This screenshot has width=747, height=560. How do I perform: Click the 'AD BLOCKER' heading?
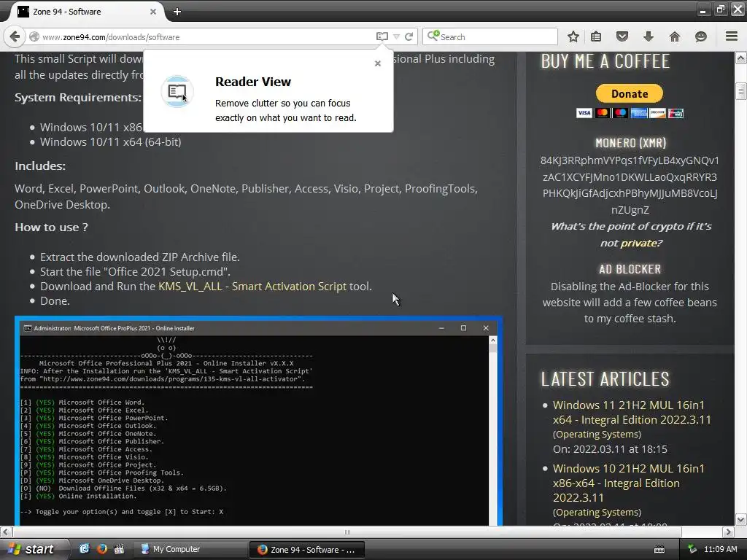click(630, 269)
